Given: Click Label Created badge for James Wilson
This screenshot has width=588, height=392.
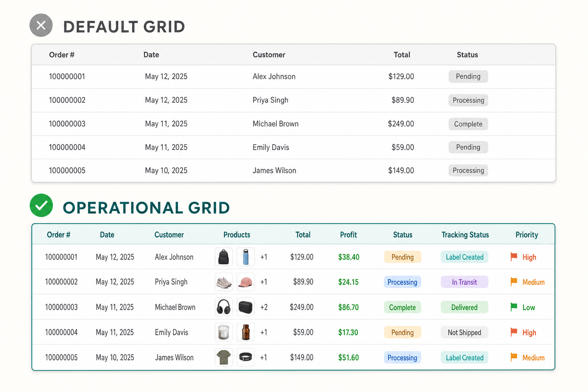Looking at the screenshot, I should (x=464, y=358).
